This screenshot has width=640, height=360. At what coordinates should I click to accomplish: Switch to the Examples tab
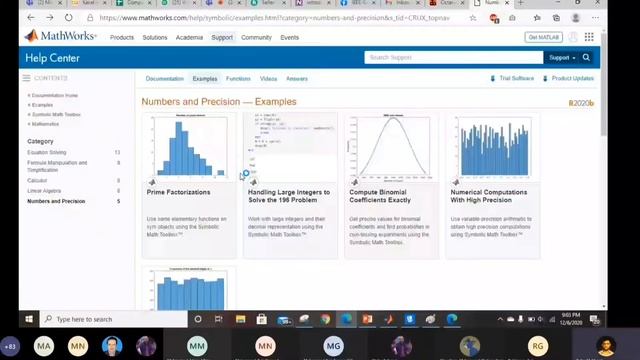pos(205,78)
